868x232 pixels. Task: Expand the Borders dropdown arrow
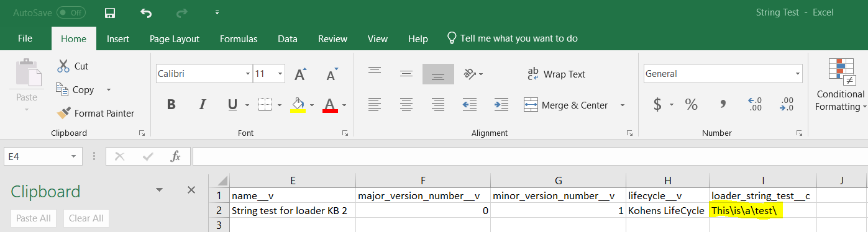tap(279, 105)
